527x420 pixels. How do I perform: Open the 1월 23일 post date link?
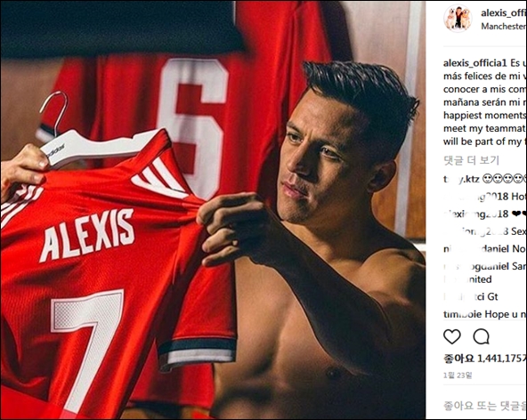pos(458,376)
